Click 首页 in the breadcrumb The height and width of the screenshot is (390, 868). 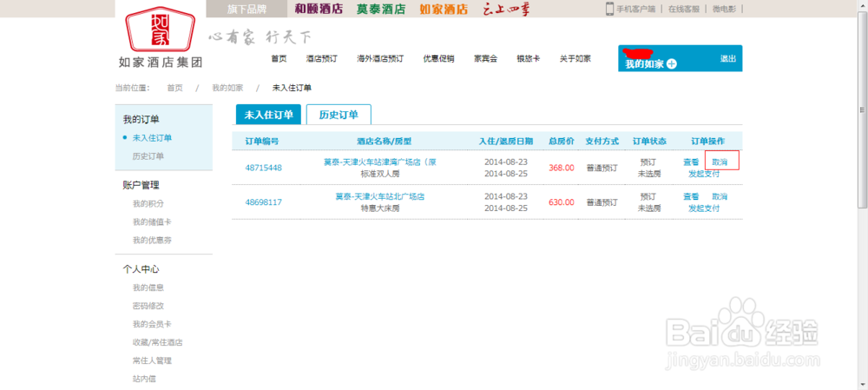click(x=175, y=88)
